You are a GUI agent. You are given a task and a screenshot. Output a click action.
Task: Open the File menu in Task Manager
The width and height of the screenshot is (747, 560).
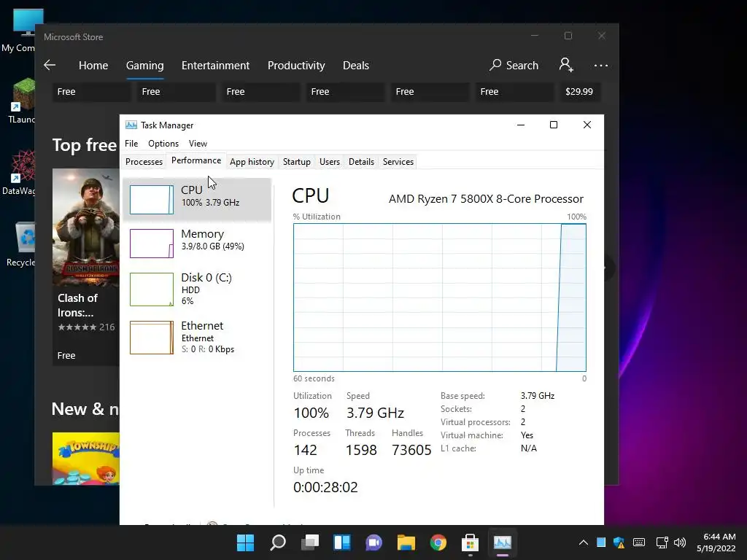click(x=131, y=144)
